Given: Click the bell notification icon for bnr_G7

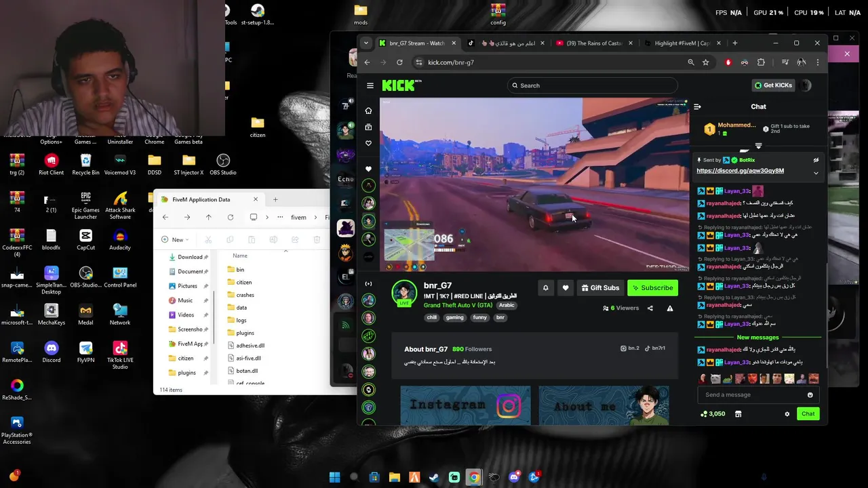Looking at the screenshot, I should coord(545,288).
